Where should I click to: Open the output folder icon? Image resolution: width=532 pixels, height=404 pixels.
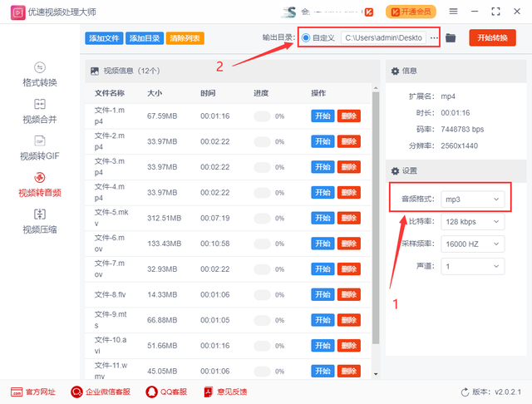[451, 38]
